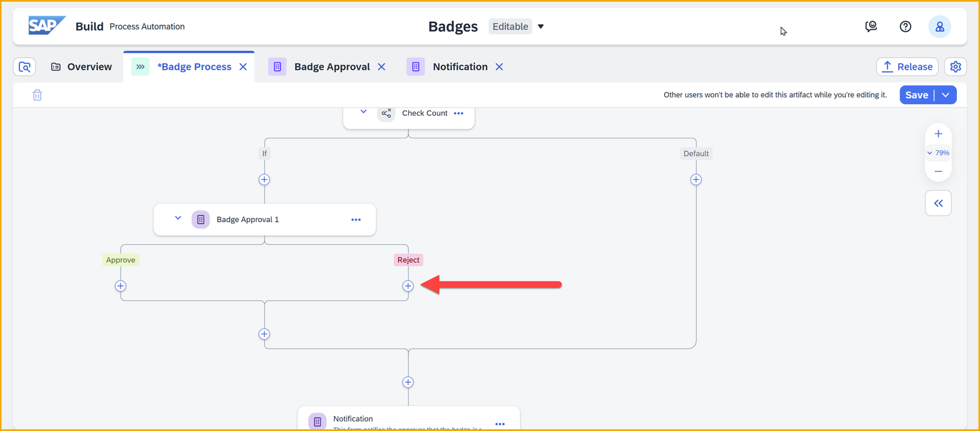Click the Editable status badge
The image size is (980, 431).
pos(510,27)
